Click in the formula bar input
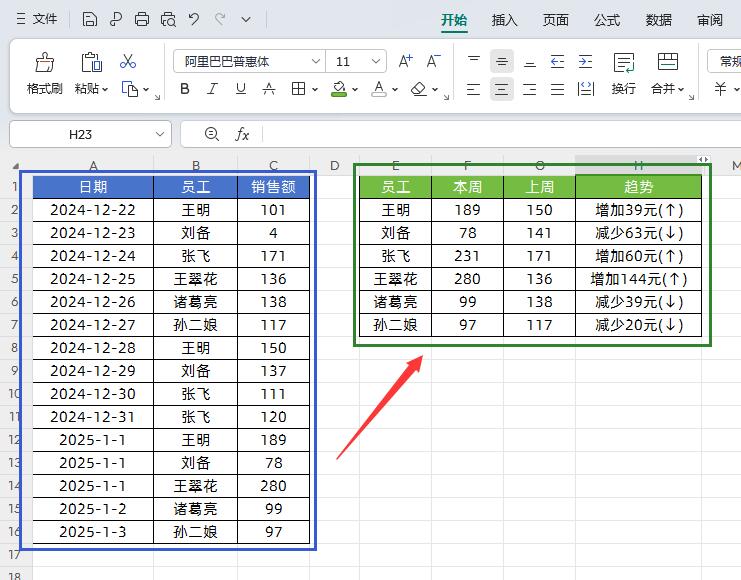This screenshot has width=741, height=580. click(x=501, y=135)
